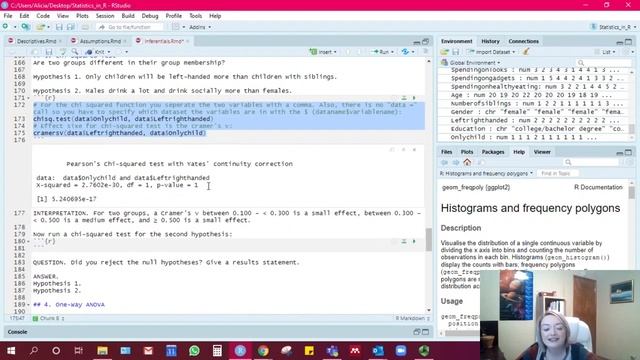The image size is (640, 360).
Task: Click the New File icon in main toolbar
Action: (x=6, y=27)
